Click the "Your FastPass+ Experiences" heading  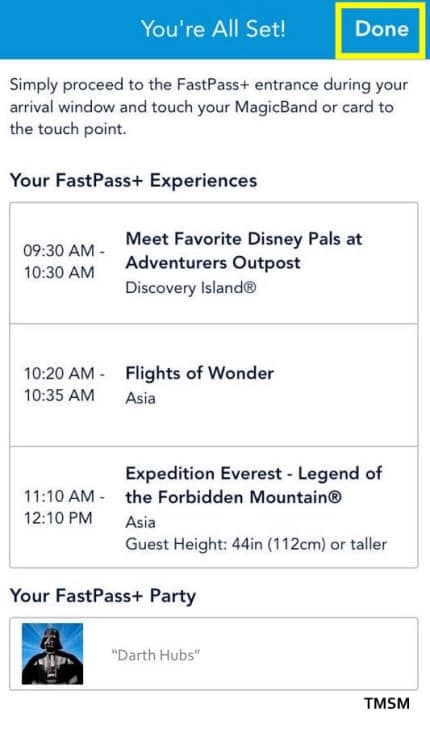133,181
